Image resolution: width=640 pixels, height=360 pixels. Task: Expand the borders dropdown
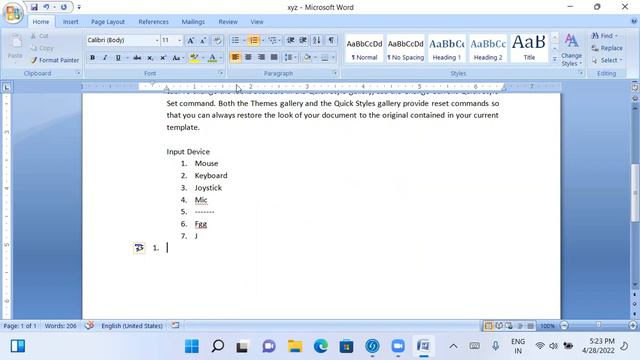(x=333, y=58)
